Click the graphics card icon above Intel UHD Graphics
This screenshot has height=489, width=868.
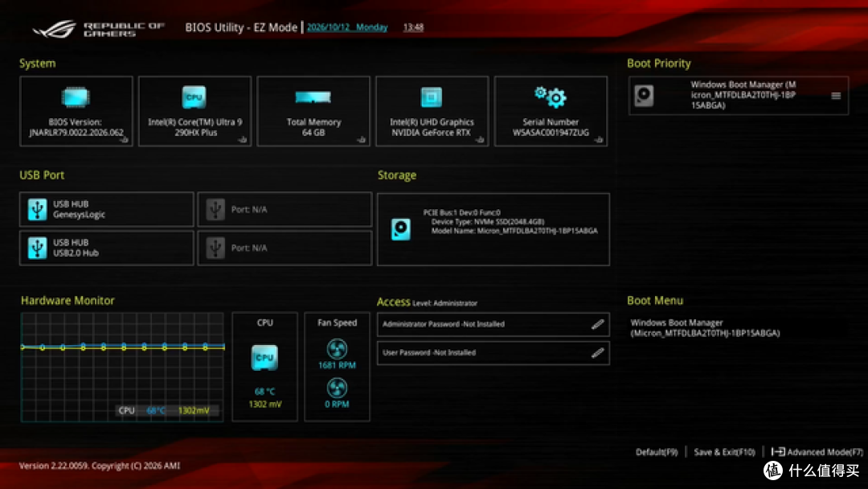(432, 97)
